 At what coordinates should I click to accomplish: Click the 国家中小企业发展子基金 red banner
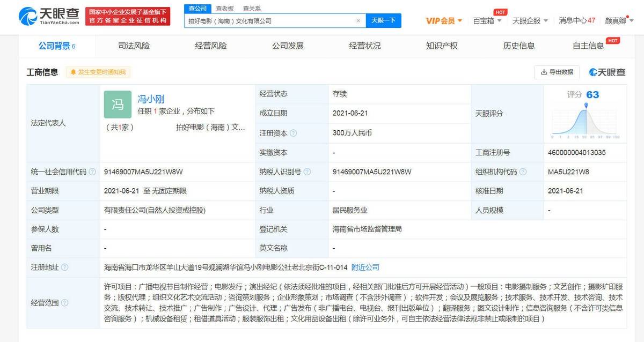click(128, 16)
